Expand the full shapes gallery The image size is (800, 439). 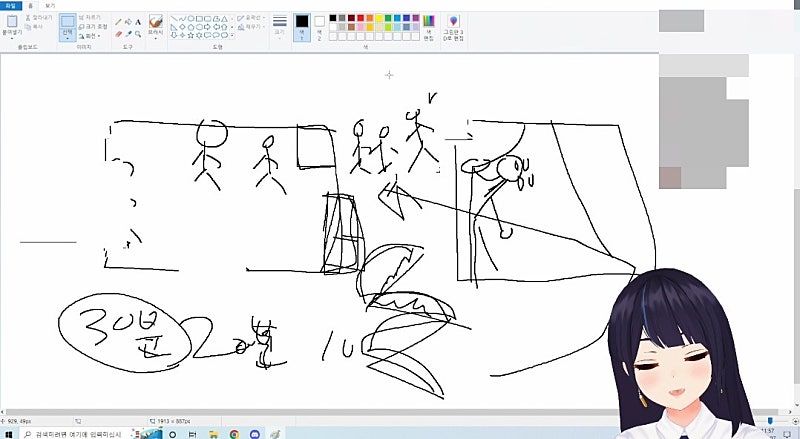(232, 36)
